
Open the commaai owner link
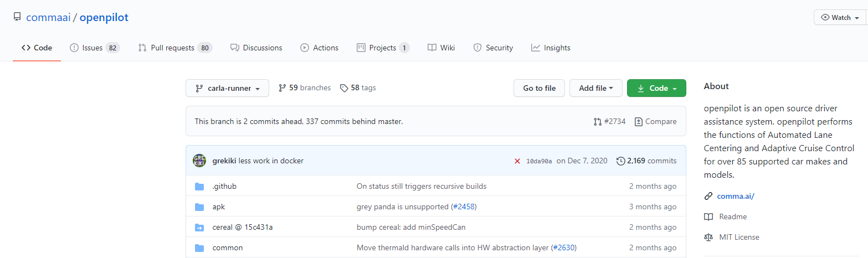point(48,17)
